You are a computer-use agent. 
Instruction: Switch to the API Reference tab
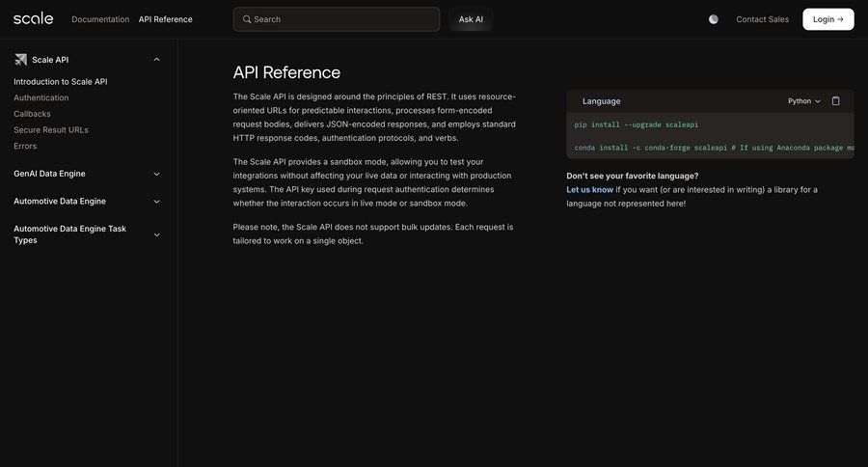[x=165, y=19]
